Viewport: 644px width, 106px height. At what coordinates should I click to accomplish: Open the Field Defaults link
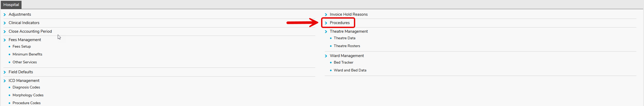(21, 72)
